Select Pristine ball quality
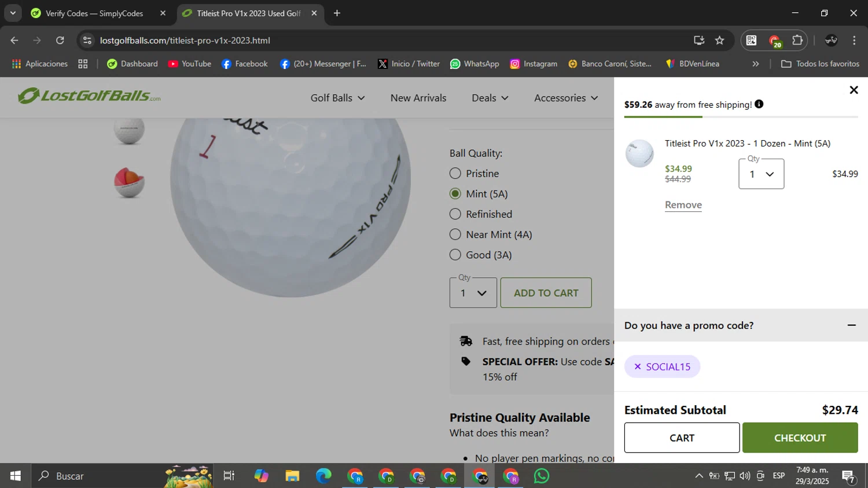This screenshot has height=488, width=868. [455, 174]
